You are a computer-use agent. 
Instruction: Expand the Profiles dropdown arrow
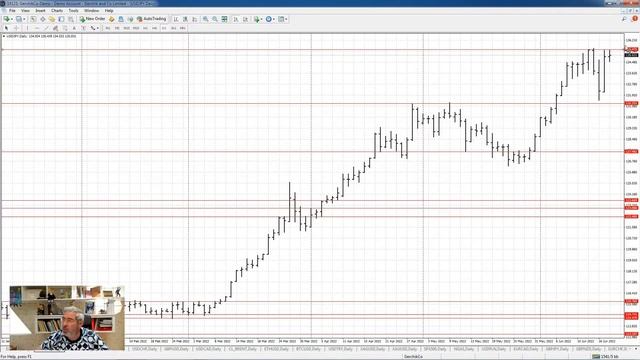pyautogui.click(x=24, y=19)
